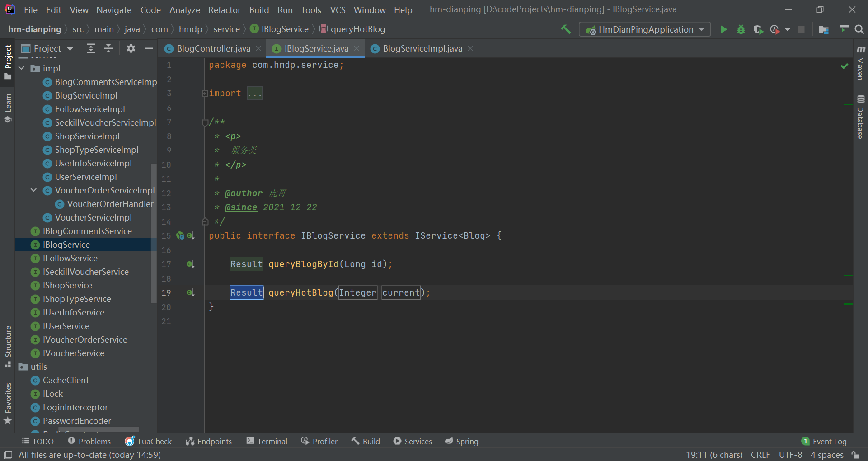Open the Structure side tool window

point(8,347)
